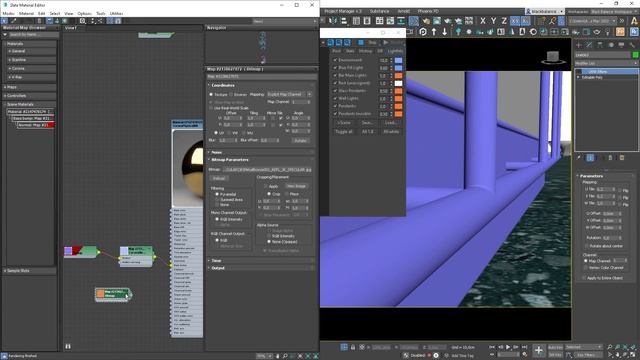Click the selection lock icon in status bar
This screenshot has height=360, width=640.
pyautogui.click(x=353, y=347)
